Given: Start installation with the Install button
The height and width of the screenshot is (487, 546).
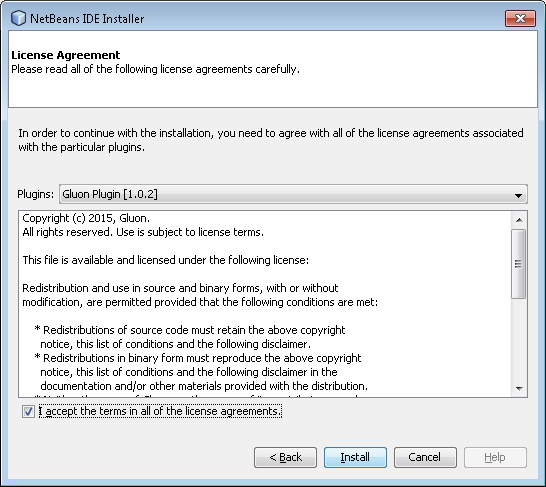Looking at the screenshot, I should pos(355,457).
